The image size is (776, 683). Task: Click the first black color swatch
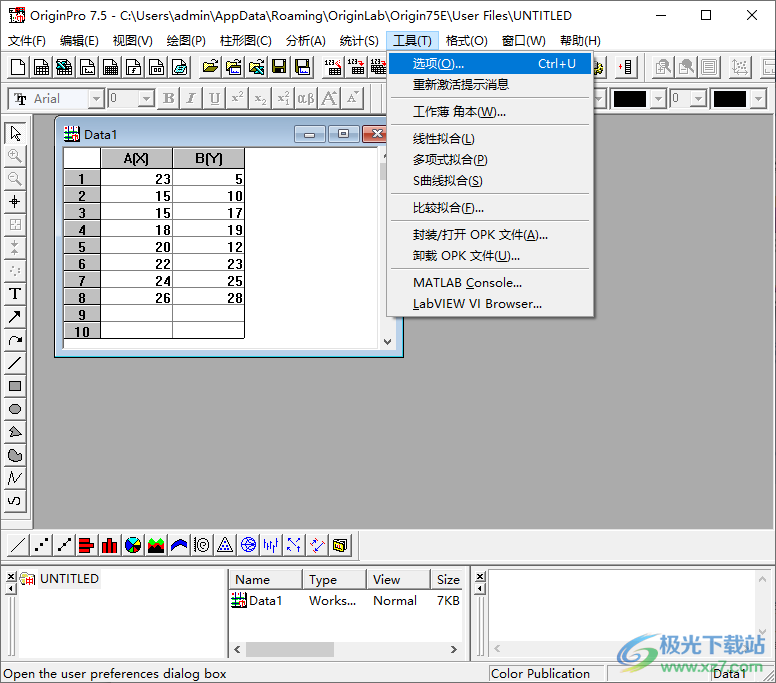pyautogui.click(x=630, y=99)
